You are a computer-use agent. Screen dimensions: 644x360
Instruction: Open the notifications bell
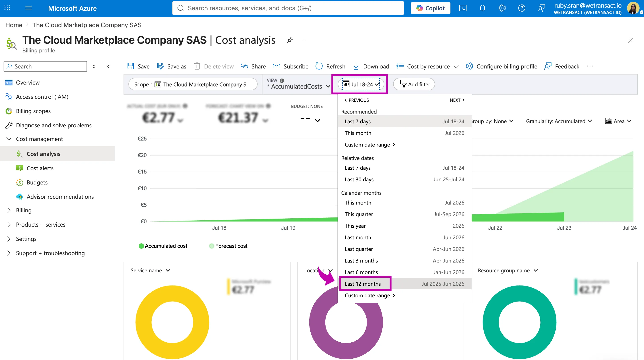[x=482, y=8]
